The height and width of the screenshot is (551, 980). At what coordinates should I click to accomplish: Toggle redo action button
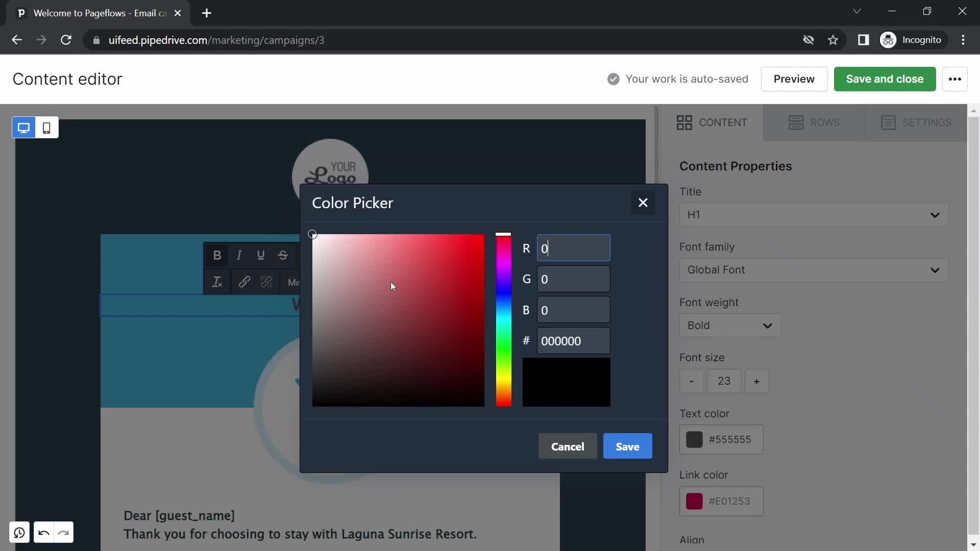[x=63, y=532]
